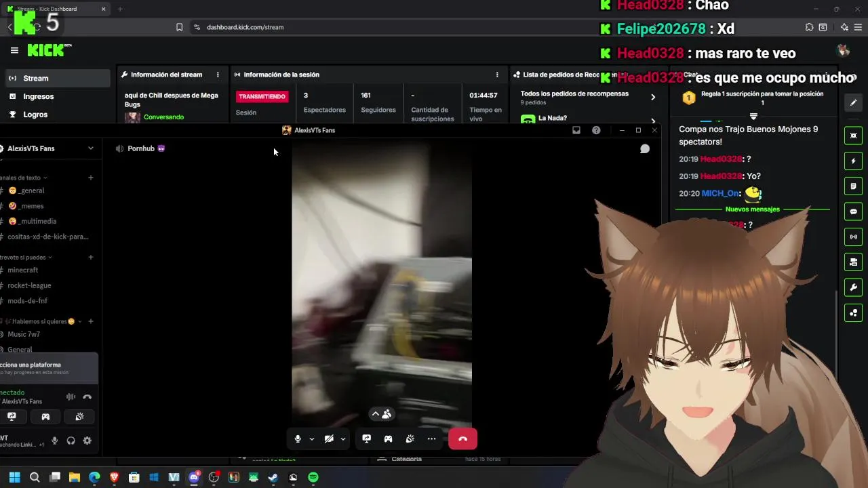868x488 pixels.
Task: Open the Kick hamburger menu
Action: (x=14, y=50)
